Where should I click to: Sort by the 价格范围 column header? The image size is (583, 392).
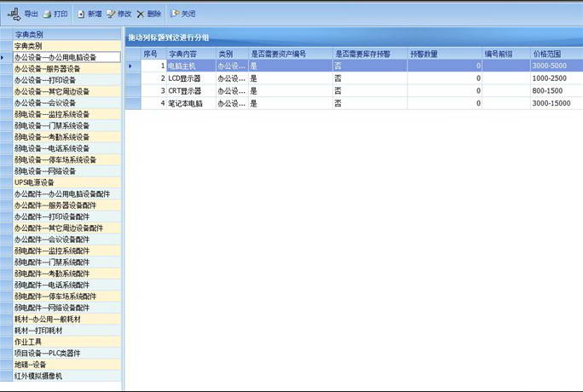coord(550,54)
